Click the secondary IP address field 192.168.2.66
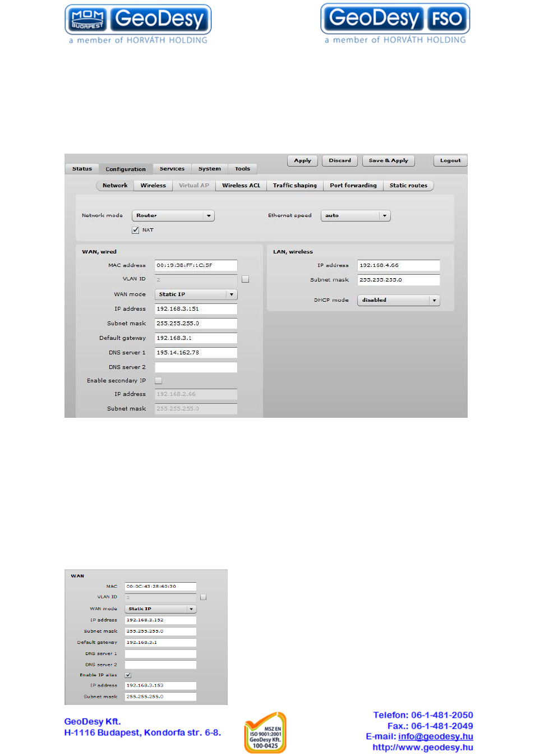Screen dimensions: 535x756 [x=196, y=394]
